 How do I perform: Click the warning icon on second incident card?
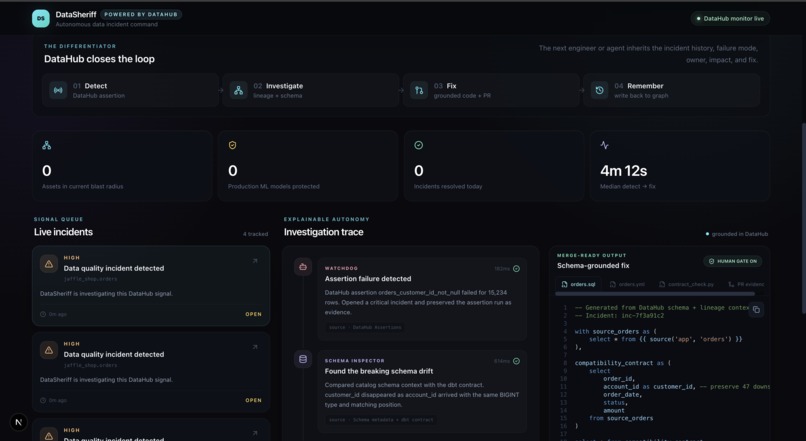49,351
